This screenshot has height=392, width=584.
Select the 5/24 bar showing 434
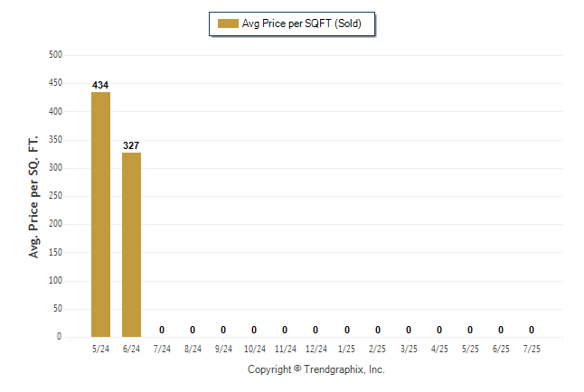[100, 214]
